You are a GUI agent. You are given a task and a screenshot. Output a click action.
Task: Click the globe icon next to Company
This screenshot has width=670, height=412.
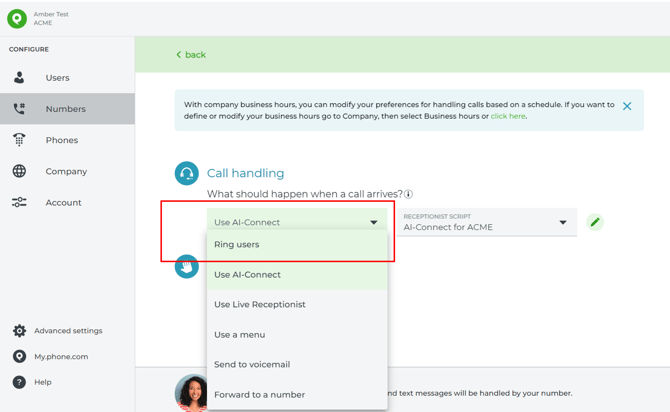click(x=19, y=171)
